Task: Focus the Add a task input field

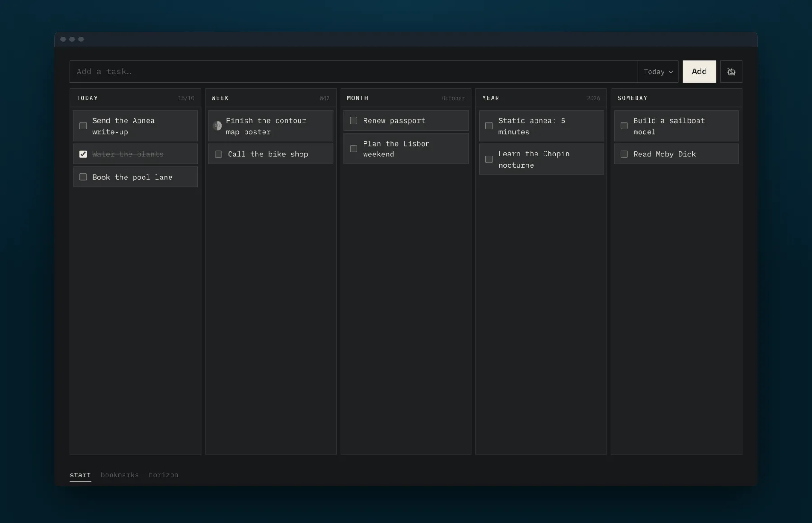Action: (x=354, y=72)
